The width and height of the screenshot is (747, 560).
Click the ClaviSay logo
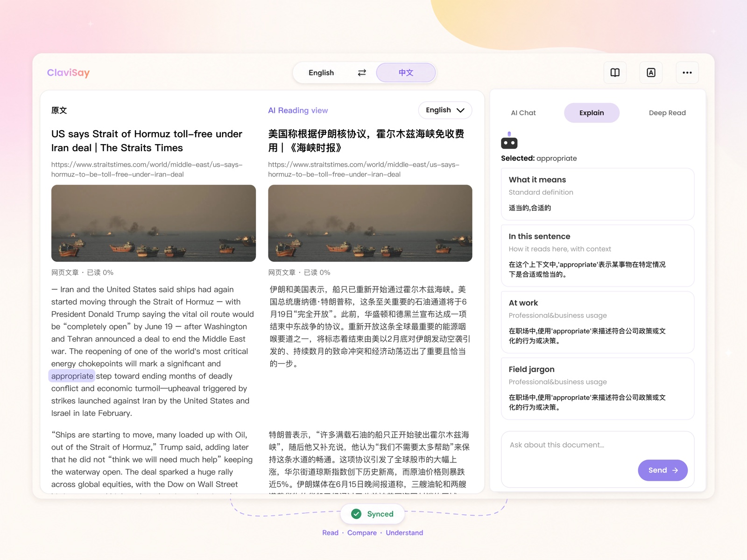(68, 72)
